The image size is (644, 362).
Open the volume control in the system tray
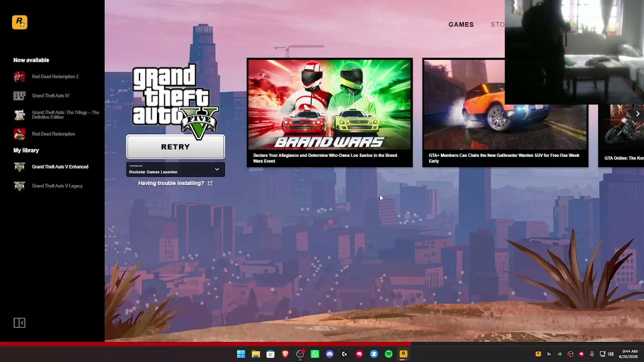pos(611,354)
